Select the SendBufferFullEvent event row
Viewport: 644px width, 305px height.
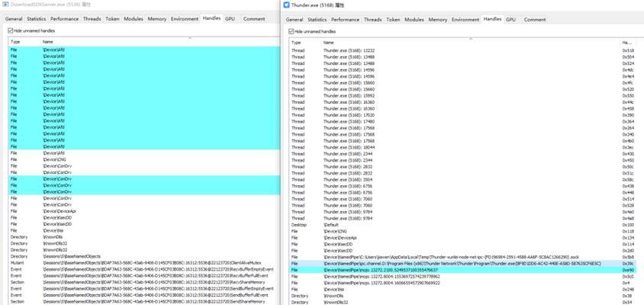[x=143, y=295]
